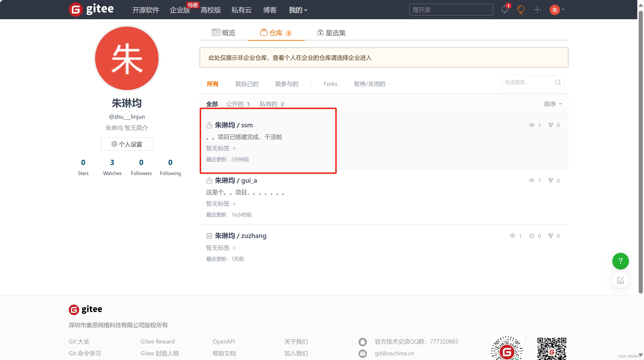Click the lock icon on ssm repository
This screenshot has width=644, height=360.
click(x=208, y=125)
